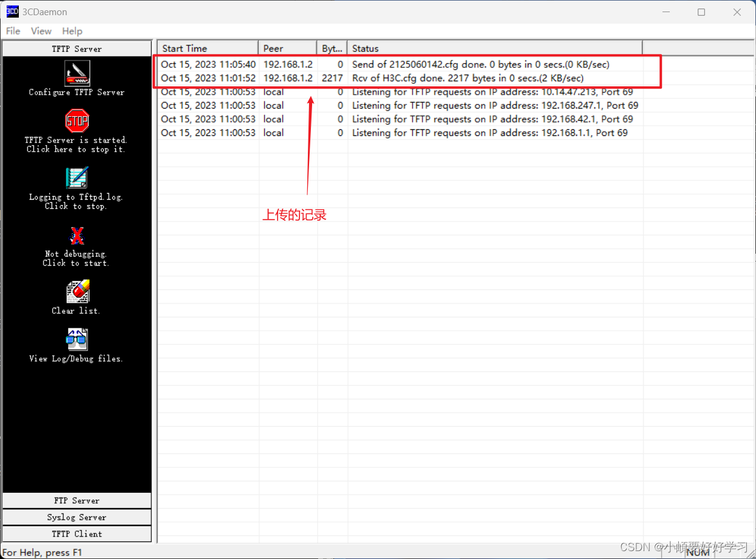
Task: Start debugging via the red X icon
Action: [77, 235]
